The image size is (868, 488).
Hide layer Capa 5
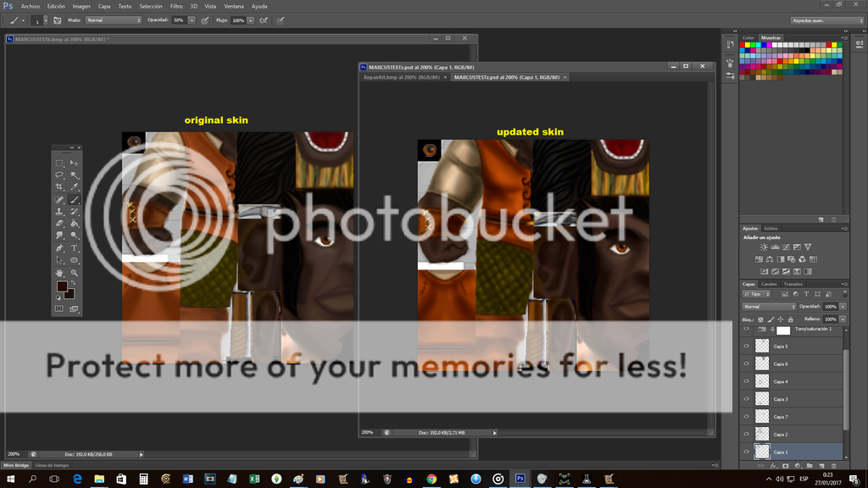click(746, 346)
